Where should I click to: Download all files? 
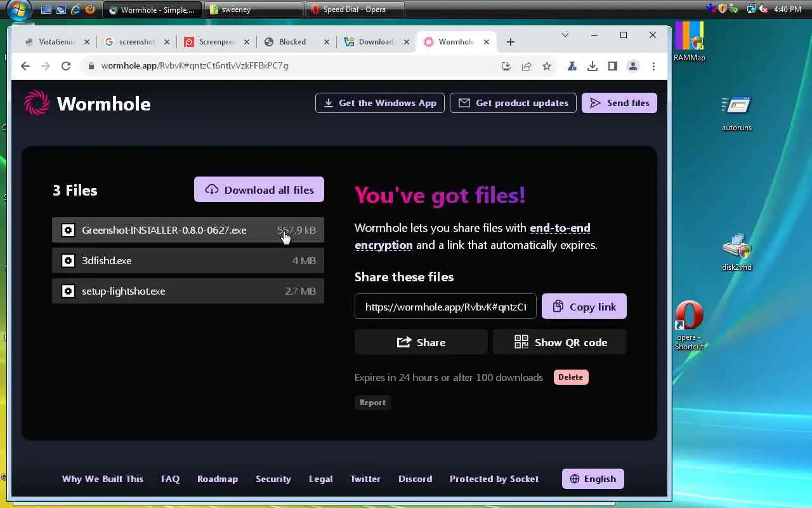pos(259,189)
